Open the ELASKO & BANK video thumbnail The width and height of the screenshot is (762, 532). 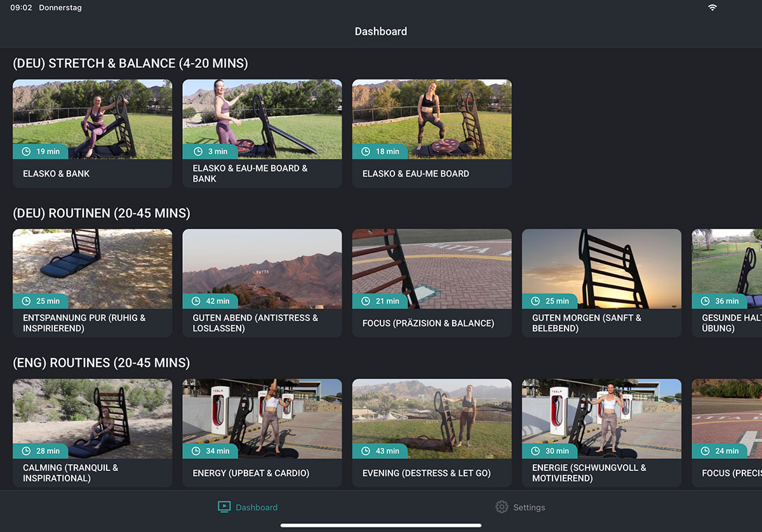93,119
